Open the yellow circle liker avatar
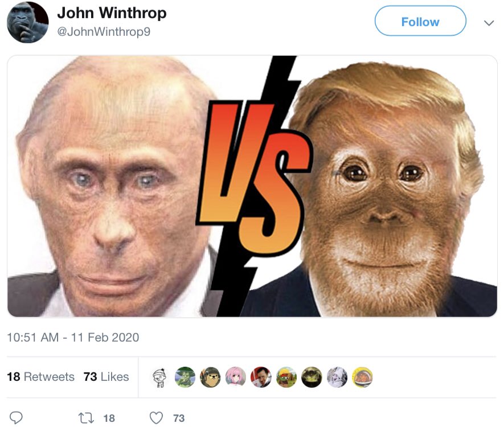504x427 pixels. [362, 377]
